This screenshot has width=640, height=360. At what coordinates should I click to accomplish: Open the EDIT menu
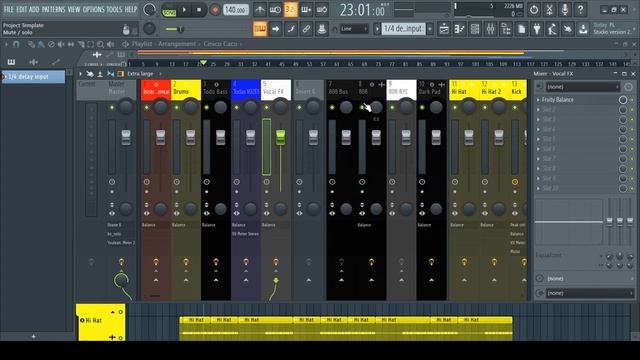tap(21, 9)
